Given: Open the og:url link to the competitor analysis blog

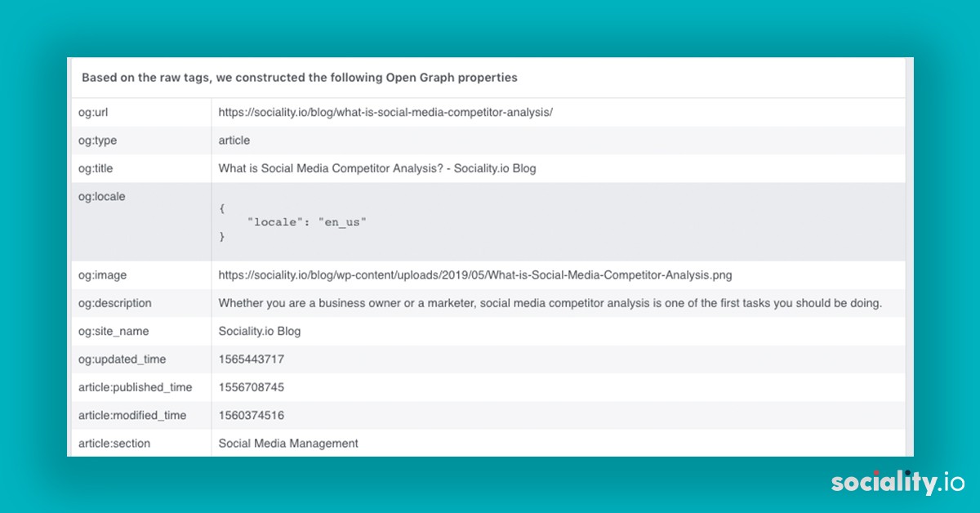Looking at the screenshot, I should coord(384,112).
